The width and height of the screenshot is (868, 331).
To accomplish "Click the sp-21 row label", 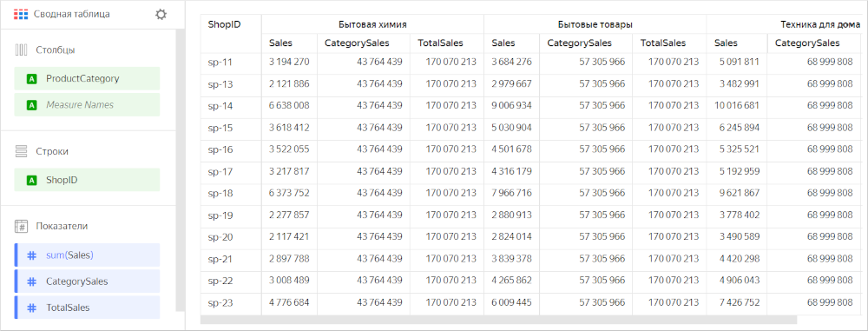I will coord(220,260).
